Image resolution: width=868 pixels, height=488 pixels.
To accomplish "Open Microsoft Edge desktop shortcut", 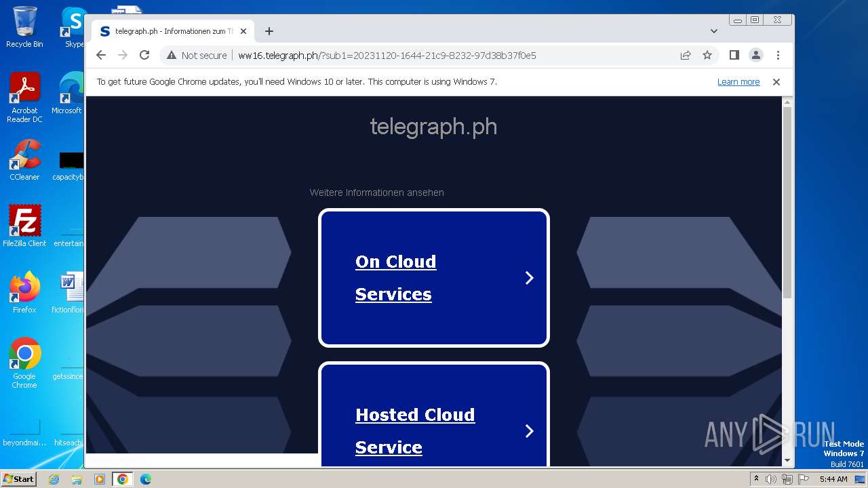I will tap(68, 94).
